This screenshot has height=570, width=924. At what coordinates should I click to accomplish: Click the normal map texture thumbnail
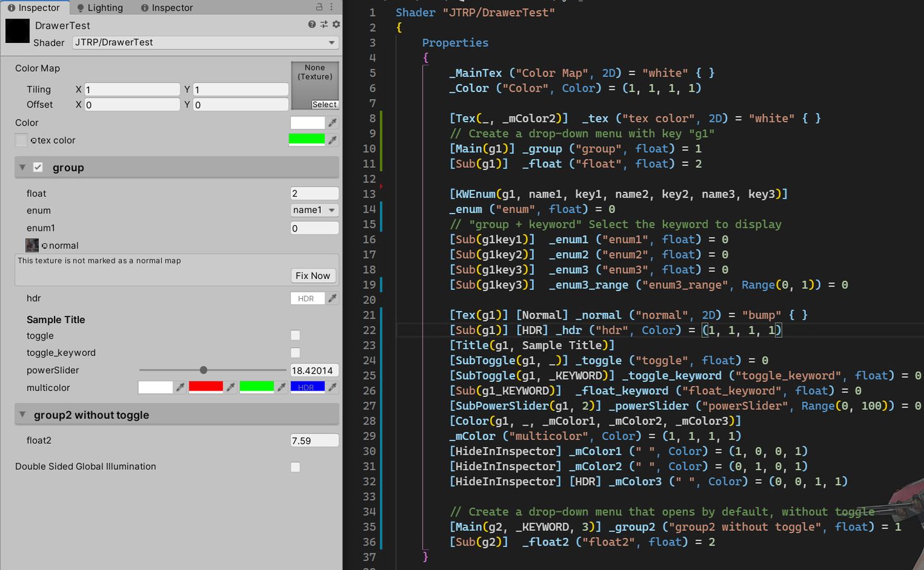click(31, 245)
